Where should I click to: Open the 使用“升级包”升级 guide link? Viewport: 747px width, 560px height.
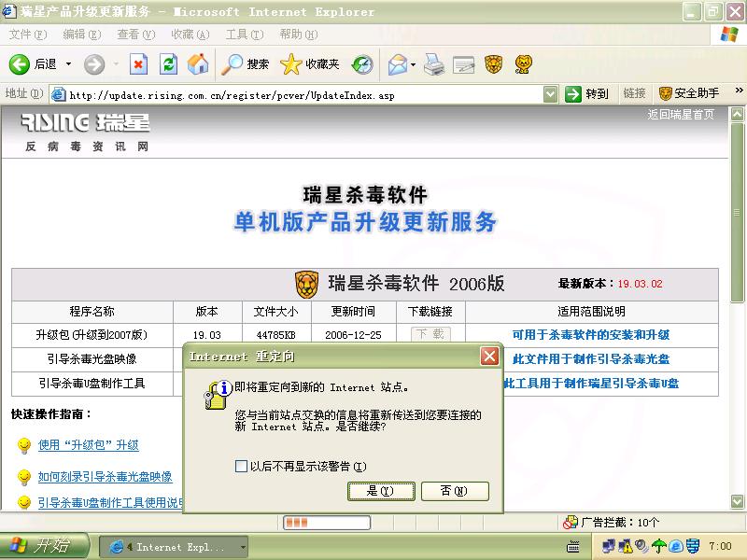88,445
